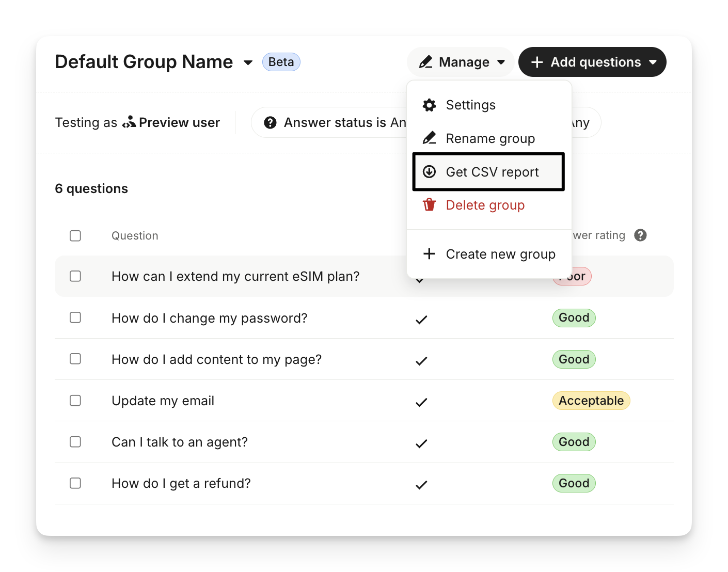Image resolution: width=728 pixels, height=572 pixels.
Task: Collapse the Manage dropdown menu
Action: 462,62
